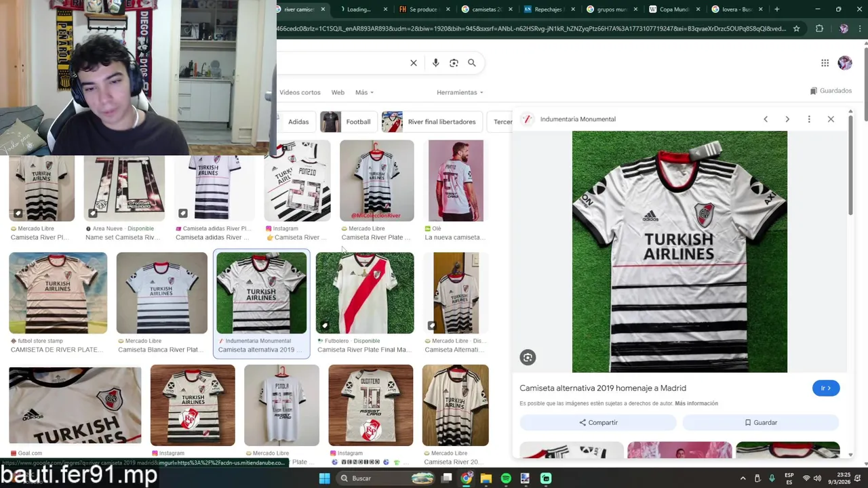
Task: Select the 'Football' filter chip
Action: point(349,122)
